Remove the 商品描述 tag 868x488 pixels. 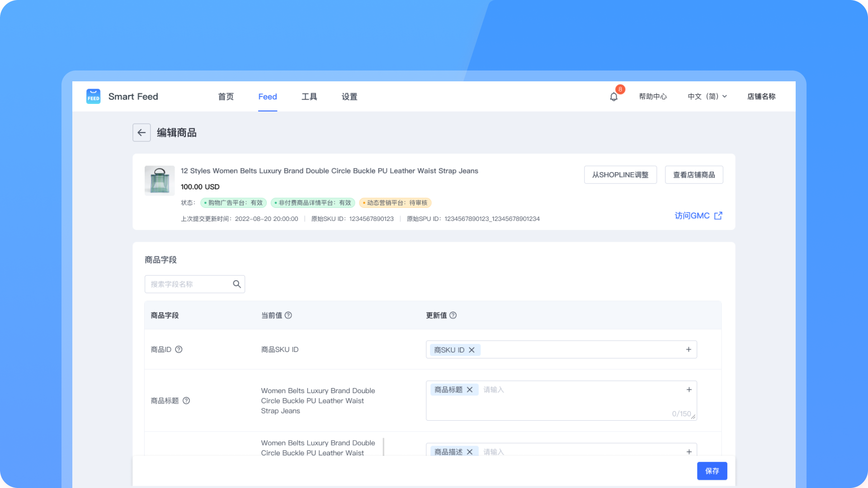470,451
